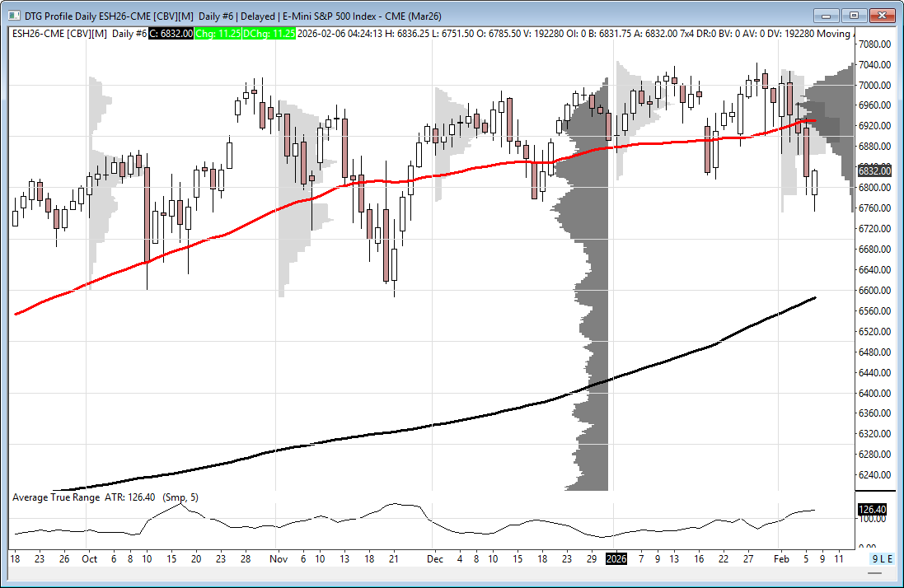Image resolution: width=904 pixels, height=588 pixels.
Task: Click the Nov label on the time axis
Action: pos(278,558)
